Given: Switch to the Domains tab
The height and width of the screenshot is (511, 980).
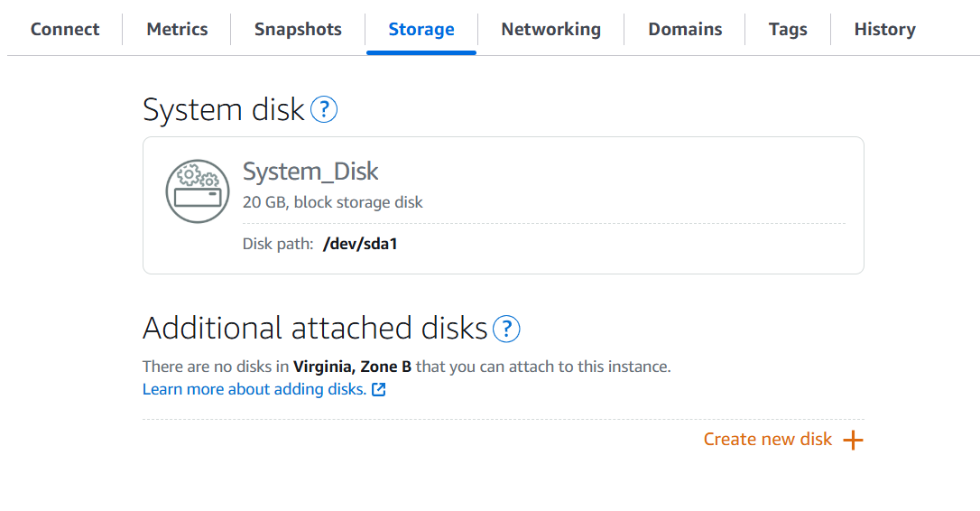Looking at the screenshot, I should pos(685,30).
